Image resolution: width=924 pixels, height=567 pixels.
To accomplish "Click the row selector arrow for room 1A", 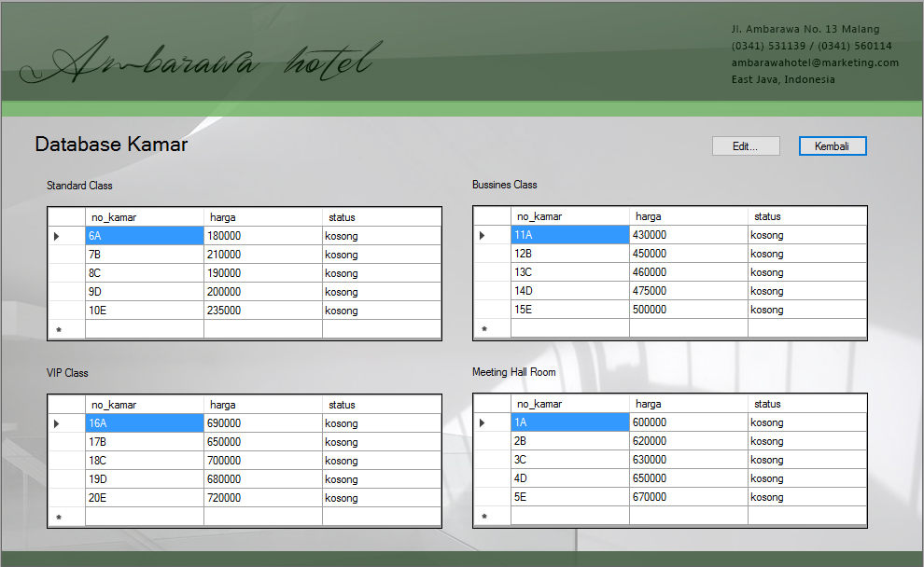I will coord(492,422).
